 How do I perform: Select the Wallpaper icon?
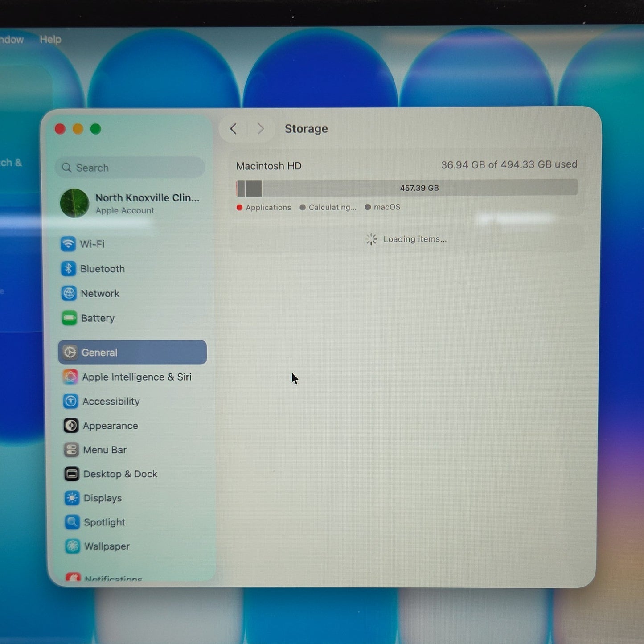(x=73, y=546)
